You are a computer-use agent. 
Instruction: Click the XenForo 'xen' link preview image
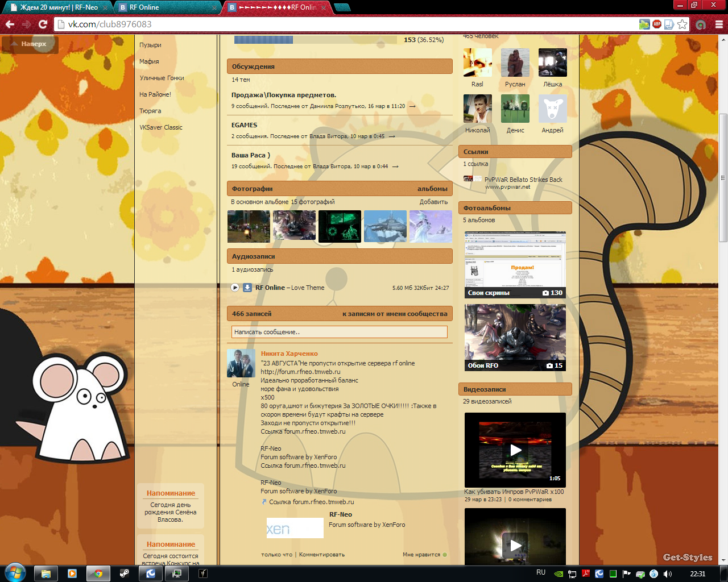tap(295, 528)
